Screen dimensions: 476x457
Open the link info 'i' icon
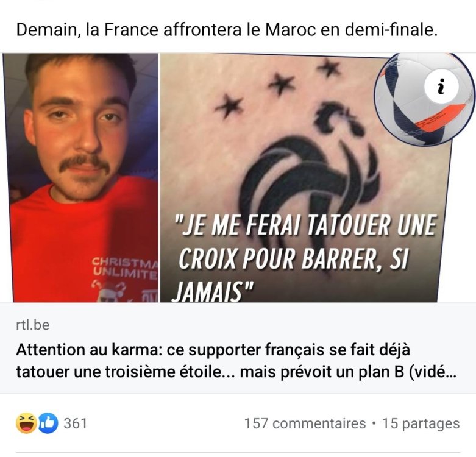441,87
